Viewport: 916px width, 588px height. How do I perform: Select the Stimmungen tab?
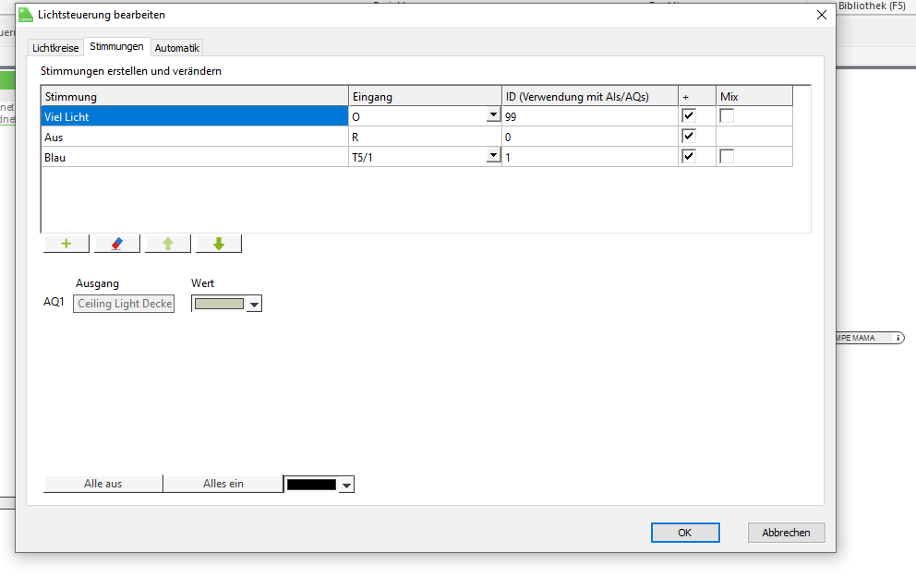click(x=116, y=46)
